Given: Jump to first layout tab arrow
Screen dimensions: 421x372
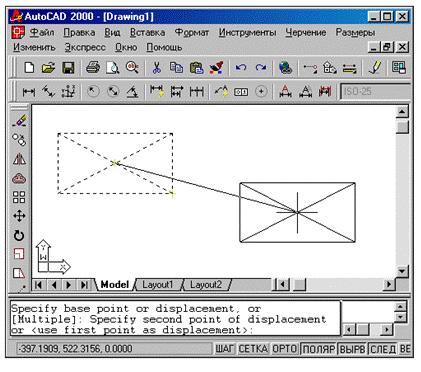Looking at the screenshot, I should (39, 285).
